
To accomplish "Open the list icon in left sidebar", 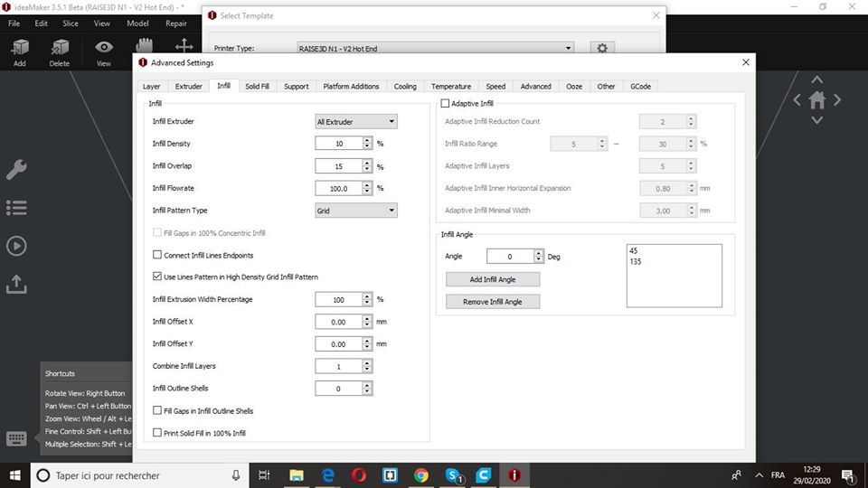I will tap(16, 208).
